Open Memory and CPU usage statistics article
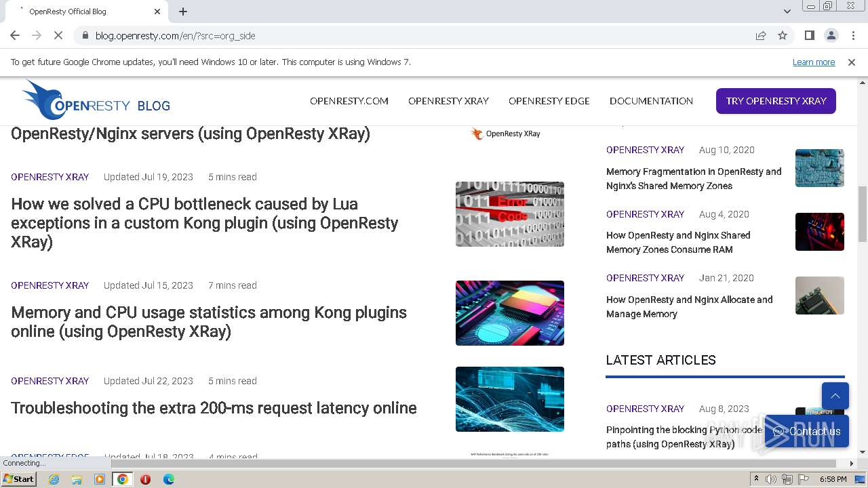The height and width of the screenshot is (488, 868). [209, 322]
